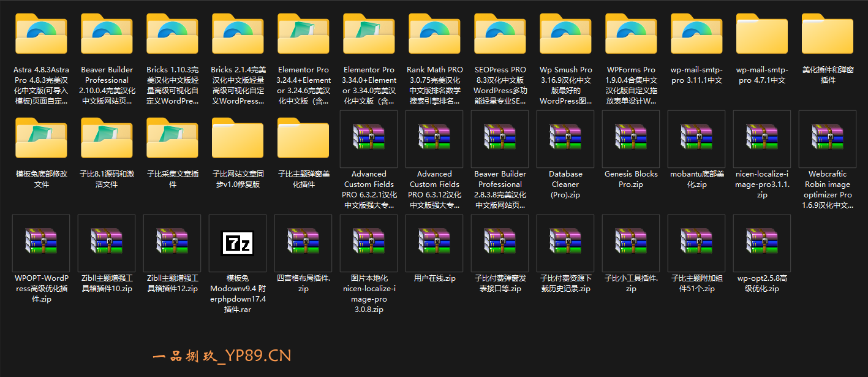Screen dimensions: 868x377
Task: Select the Wp Smush Pro 3.16.9 folder
Action: (x=565, y=36)
